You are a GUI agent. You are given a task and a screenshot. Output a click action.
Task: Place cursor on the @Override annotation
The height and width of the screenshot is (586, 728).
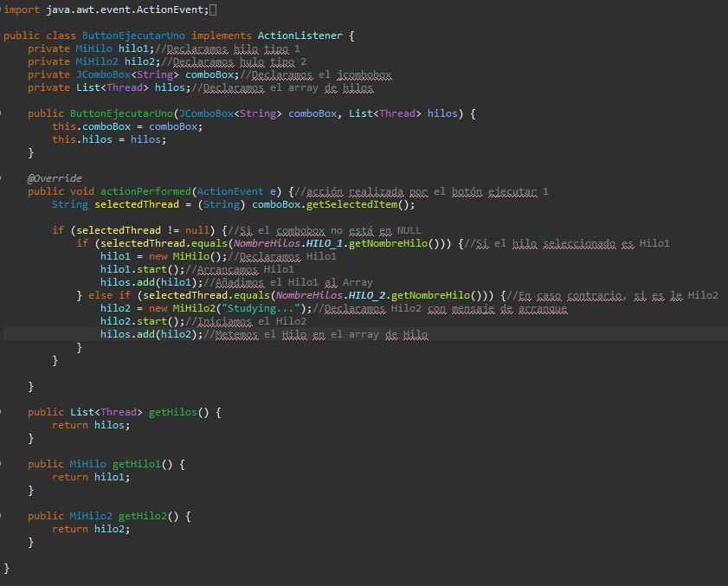tap(55, 178)
